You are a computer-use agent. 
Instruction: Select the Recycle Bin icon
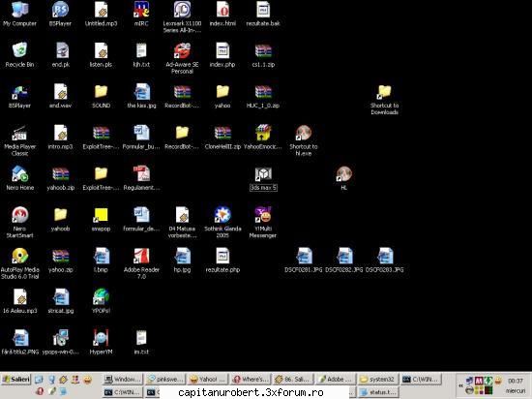coord(19,50)
